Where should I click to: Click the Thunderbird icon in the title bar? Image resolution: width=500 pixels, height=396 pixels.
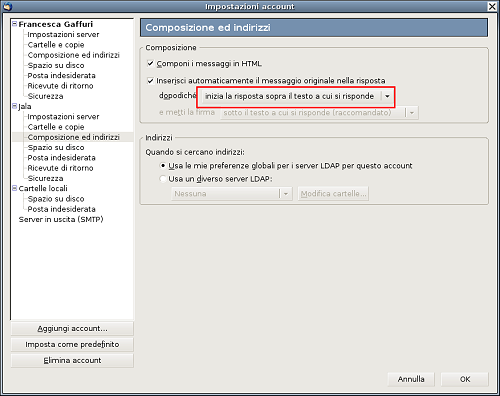(7, 6)
